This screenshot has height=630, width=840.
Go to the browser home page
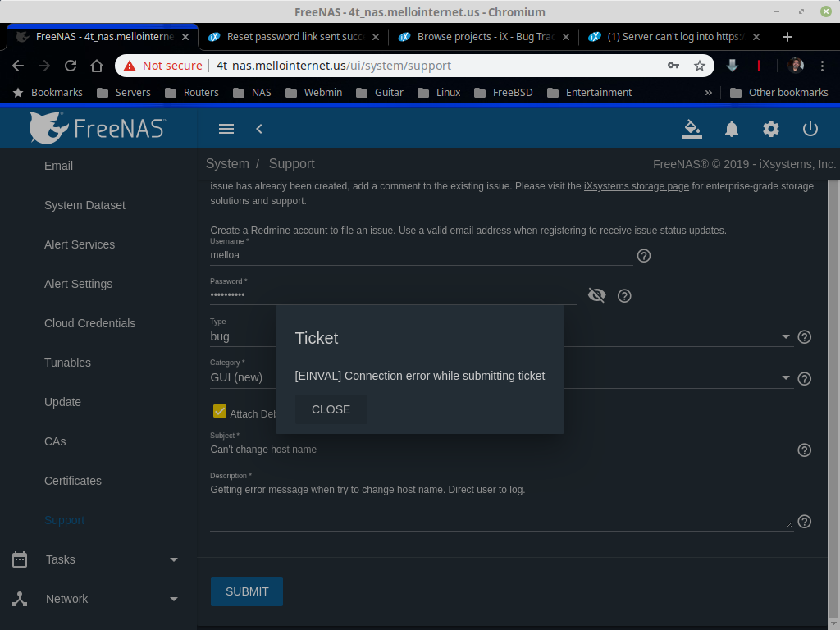click(97, 66)
